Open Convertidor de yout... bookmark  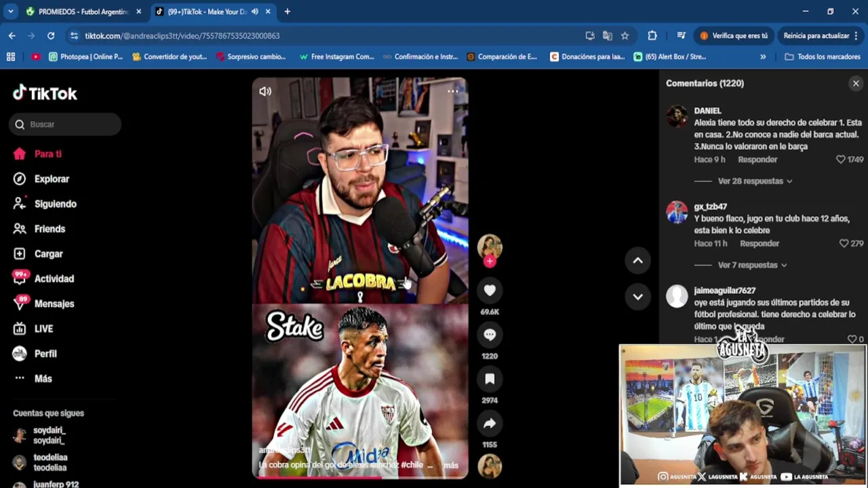coord(170,57)
